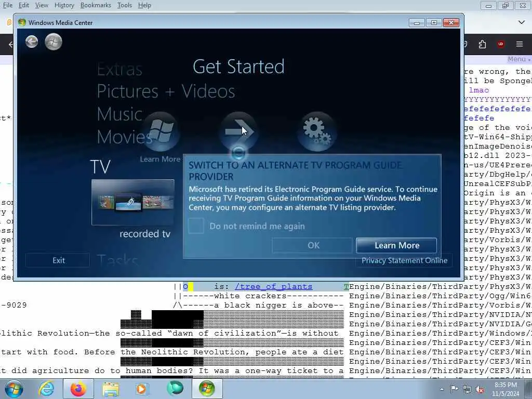Open the Privacy Statement Online link
The height and width of the screenshot is (399, 532).
(404, 260)
